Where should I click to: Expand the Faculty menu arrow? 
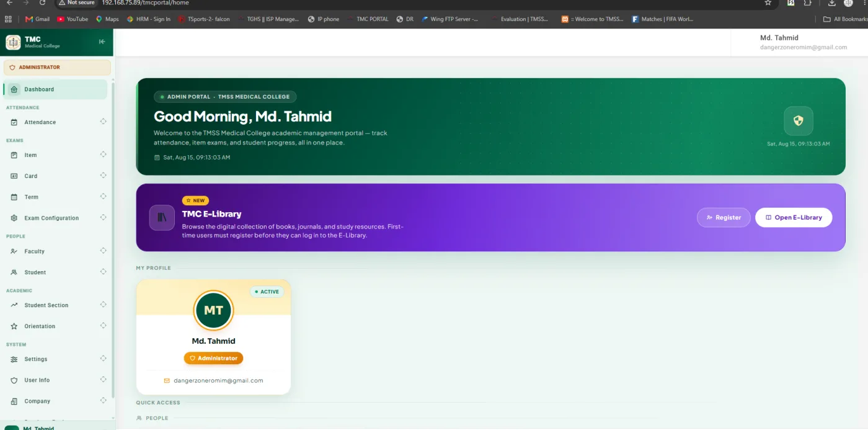[103, 251]
